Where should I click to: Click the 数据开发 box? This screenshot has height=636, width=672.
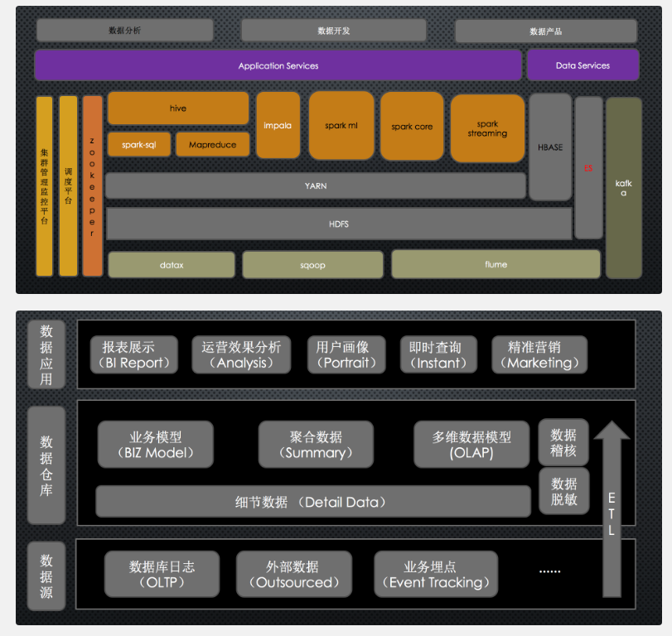click(x=333, y=31)
